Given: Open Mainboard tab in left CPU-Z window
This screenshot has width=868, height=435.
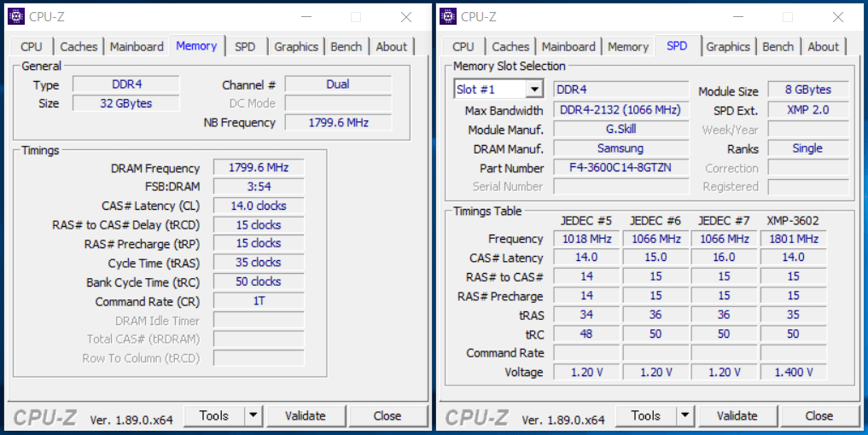Looking at the screenshot, I should [x=137, y=47].
